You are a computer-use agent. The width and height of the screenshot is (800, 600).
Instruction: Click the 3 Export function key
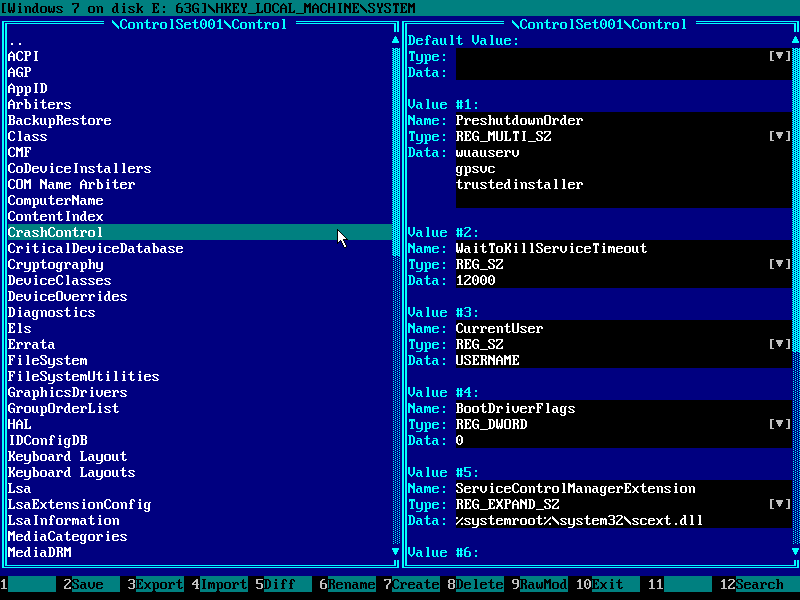coord(156,584)
